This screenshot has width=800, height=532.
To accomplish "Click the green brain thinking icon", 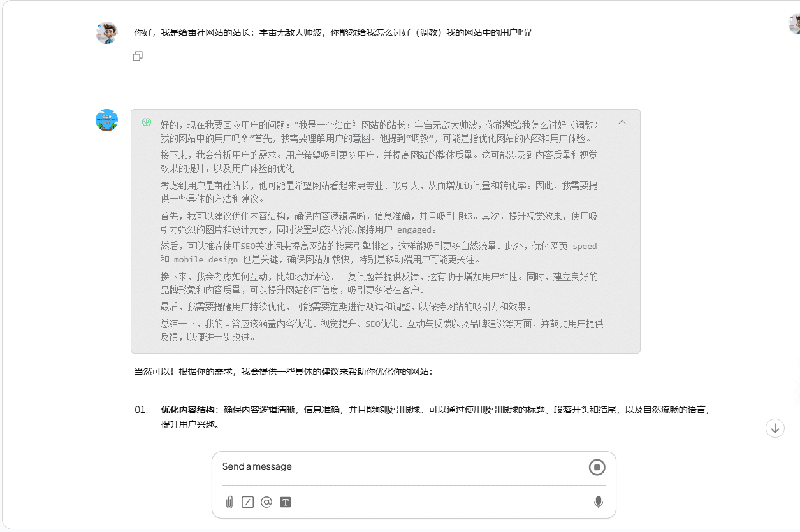I will 147,122.
